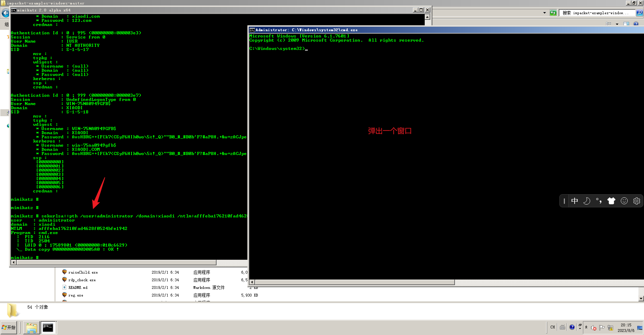
Task: Click the muted volume icon in system tray
Action: pos(594,327)
